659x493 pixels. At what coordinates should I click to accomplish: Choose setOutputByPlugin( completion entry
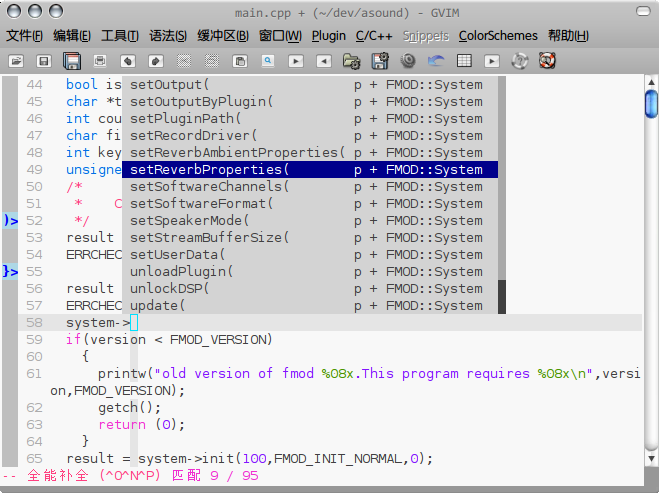coord(310,102)
